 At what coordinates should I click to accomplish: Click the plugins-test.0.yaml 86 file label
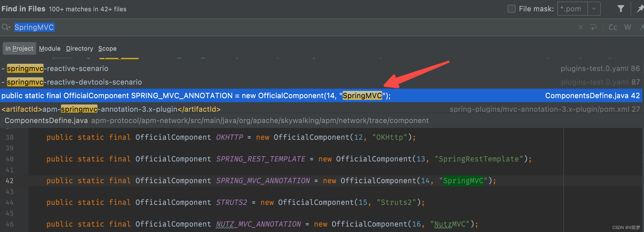click(x=600, y=69)
